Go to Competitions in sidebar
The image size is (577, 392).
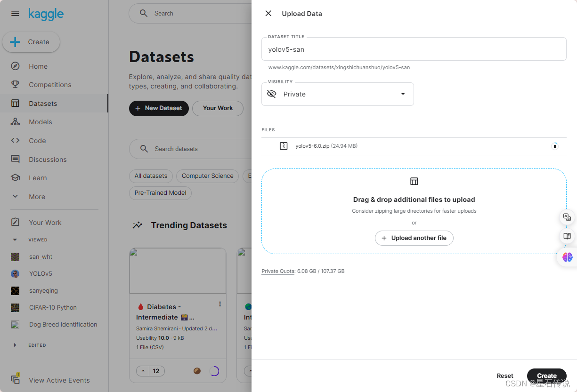tap(50, 85)
